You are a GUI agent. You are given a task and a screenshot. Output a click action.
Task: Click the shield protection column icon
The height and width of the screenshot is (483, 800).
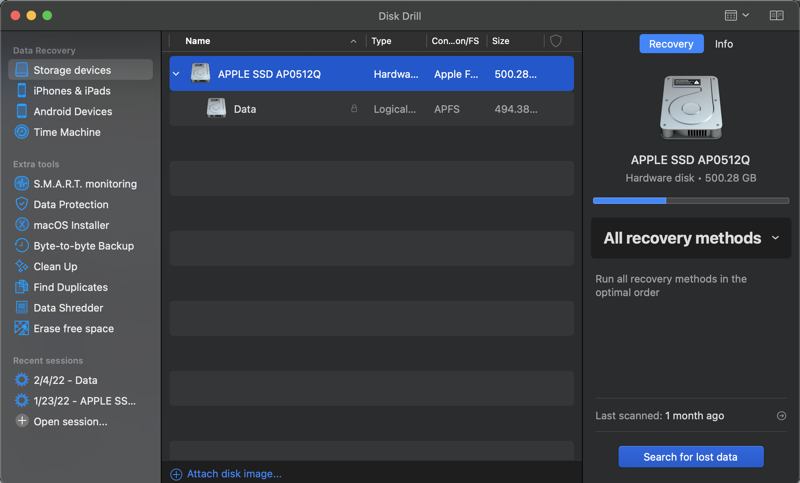click(556, 41)
